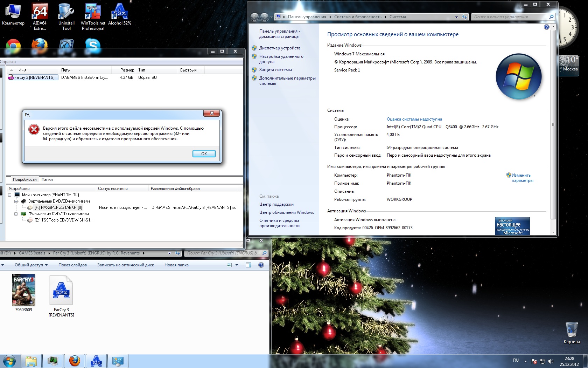This screenshot has height=368, width=588.
Task: Select FarCry 3 [REVENANTS] file in Explorer
Action: 61,296
